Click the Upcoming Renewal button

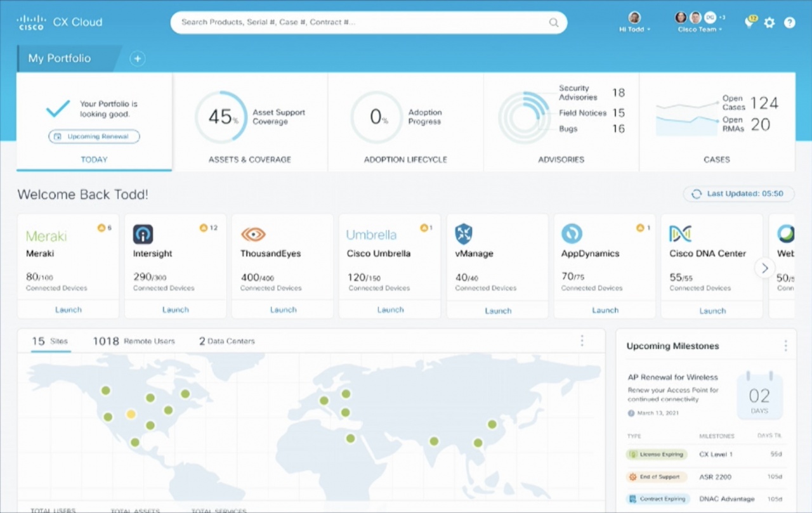[x=94, y=136]
